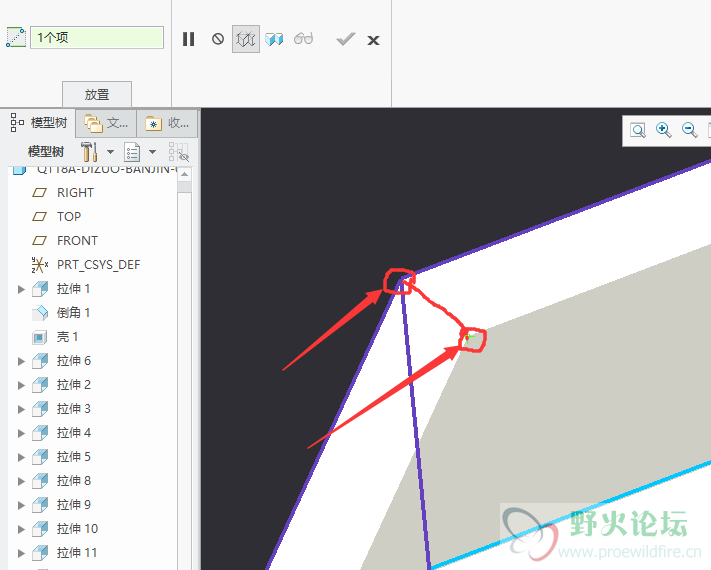Click the 倒角 1 chamfer icon
The height and width of the screenshot is (570, 711).
(x=40, y=313)
